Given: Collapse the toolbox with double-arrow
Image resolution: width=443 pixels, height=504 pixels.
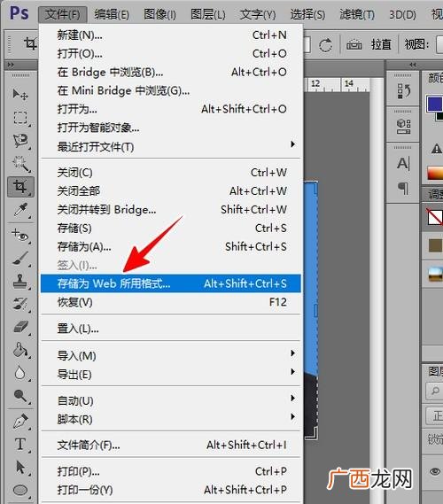Looking at the screenshot, I should point(11,65).
